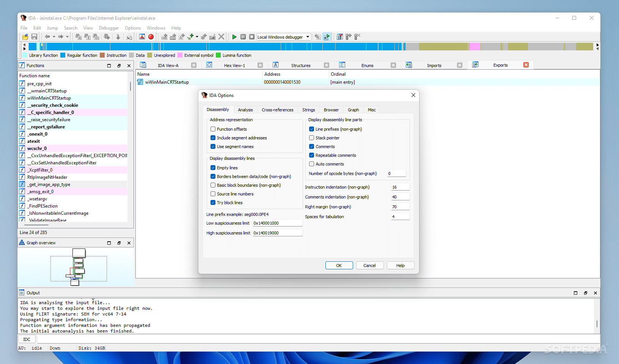Click the Enums tab icon
The width and height of the screenshot is (619, 364).
click(342, 65)
